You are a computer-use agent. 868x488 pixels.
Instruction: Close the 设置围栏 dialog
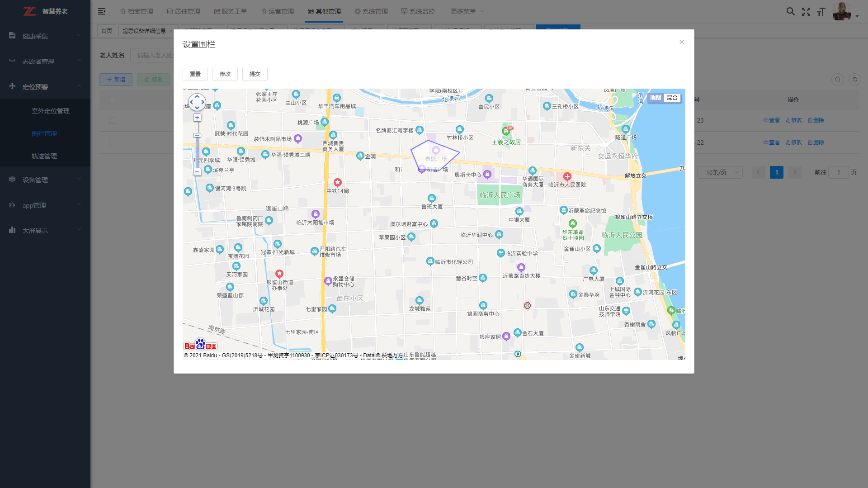[682, 42]
